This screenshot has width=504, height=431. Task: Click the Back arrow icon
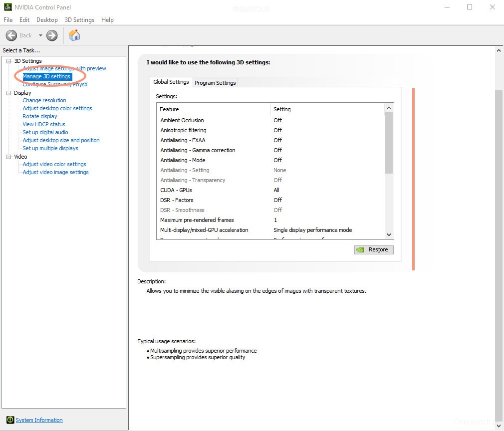[x=11, y=35]
